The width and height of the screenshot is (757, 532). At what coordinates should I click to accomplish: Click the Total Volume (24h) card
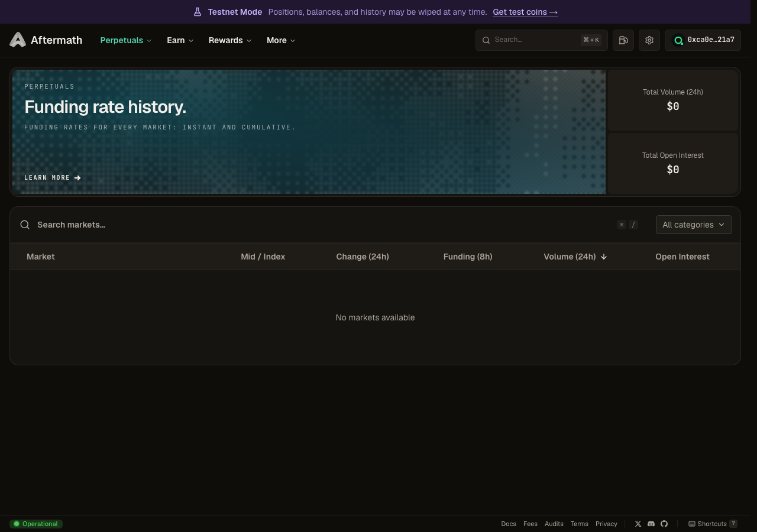(x=673, y=100)
